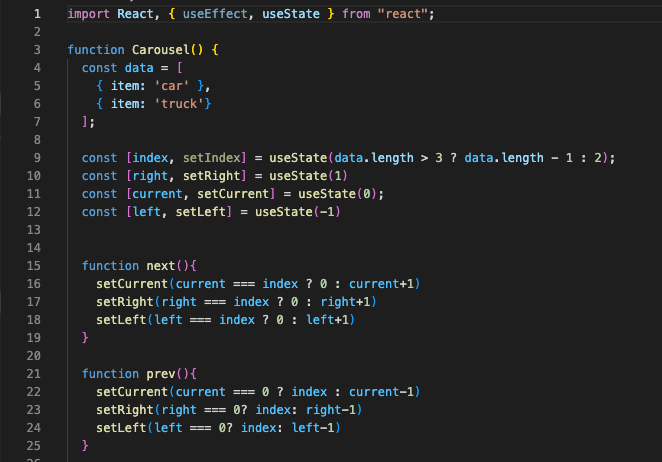Click the 'car' string literal
Viewport: 662px width, 462px height.
click(x=172, y=86)
